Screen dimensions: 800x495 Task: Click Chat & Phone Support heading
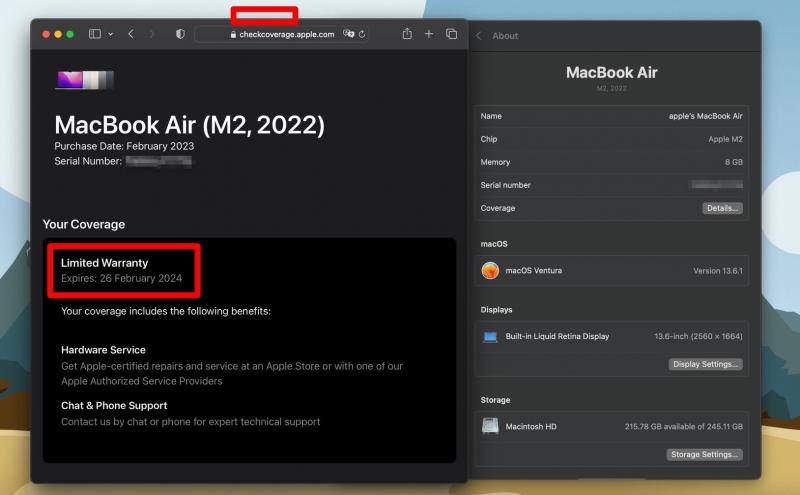[x=114, y=406]
